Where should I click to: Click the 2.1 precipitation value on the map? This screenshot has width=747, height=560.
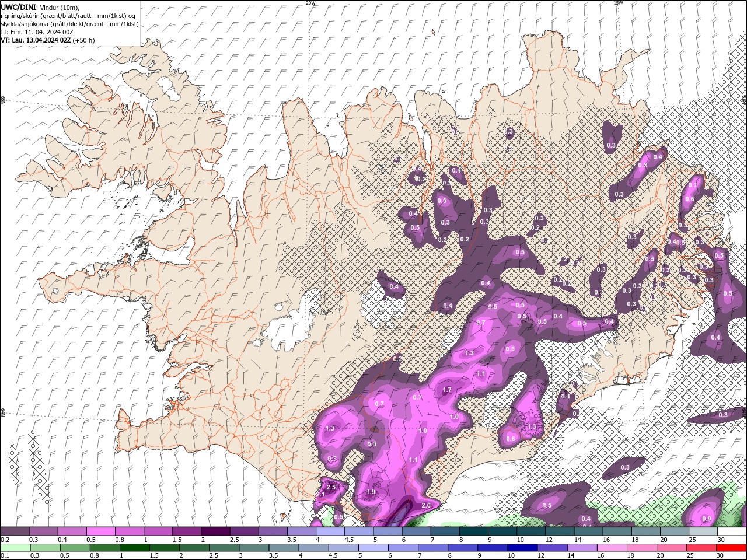pyautogui.click(x=320, y=495)
